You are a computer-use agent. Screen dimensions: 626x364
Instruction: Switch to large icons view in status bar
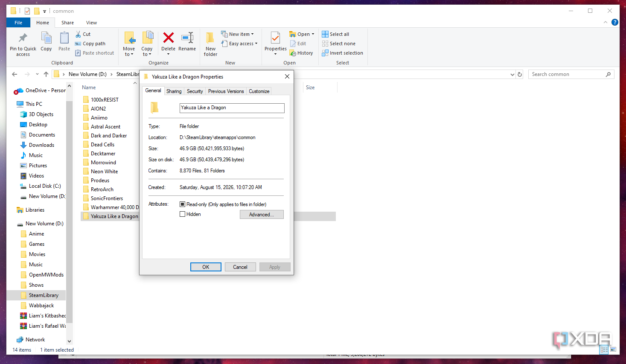tap(613, 349)
